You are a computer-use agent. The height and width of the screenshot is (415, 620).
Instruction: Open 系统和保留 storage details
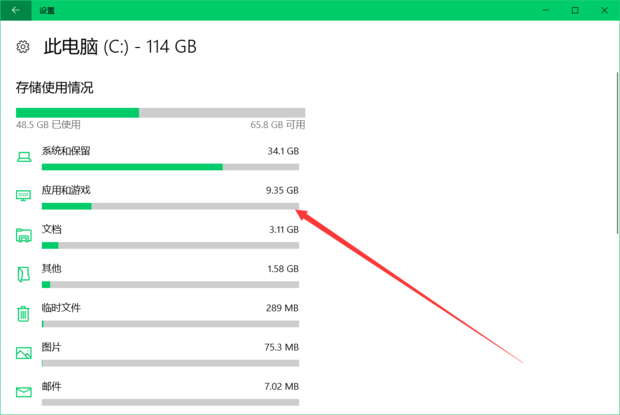click(66, 151)
